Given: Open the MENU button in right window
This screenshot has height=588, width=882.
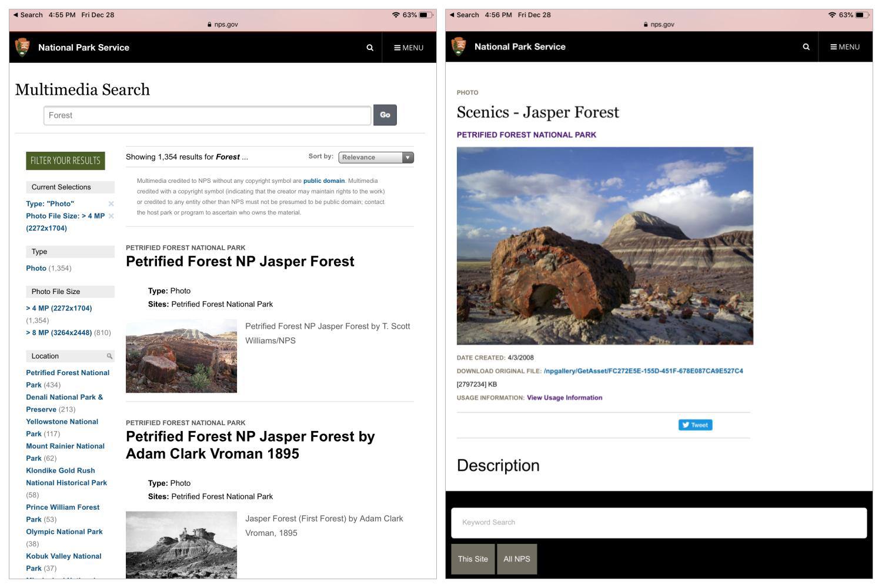Looking at the screenshot, I should coord(845,46).
